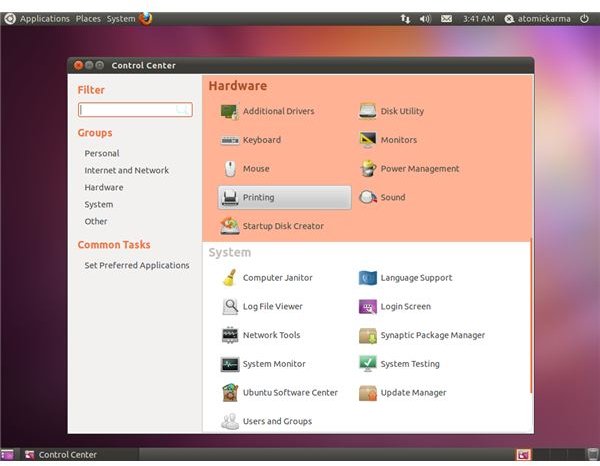
Task: Open the Trash icon on bottom panel
Action: click(592, 454)
